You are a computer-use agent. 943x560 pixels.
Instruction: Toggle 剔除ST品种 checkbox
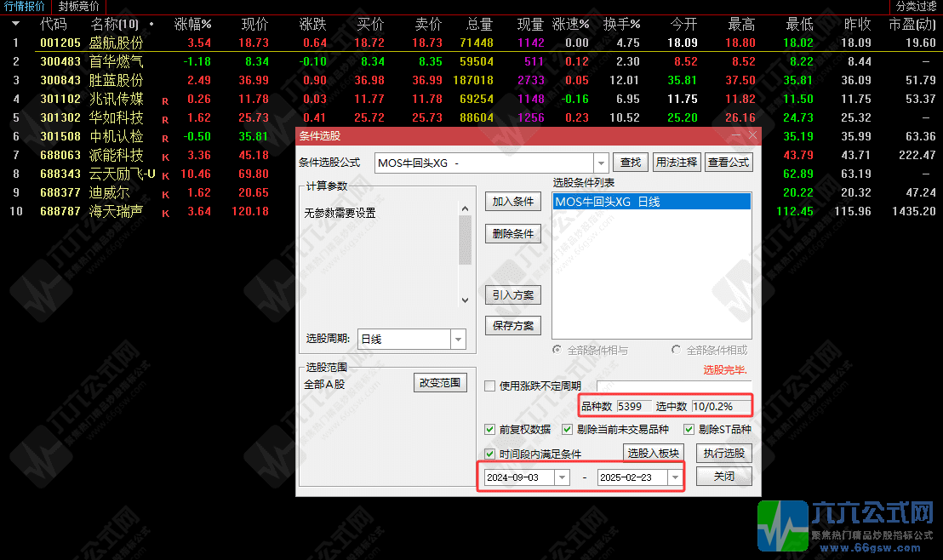click(x=689, y=430)
